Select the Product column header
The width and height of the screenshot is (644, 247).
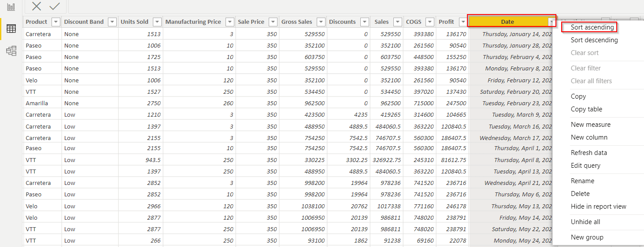coord(36,22)
